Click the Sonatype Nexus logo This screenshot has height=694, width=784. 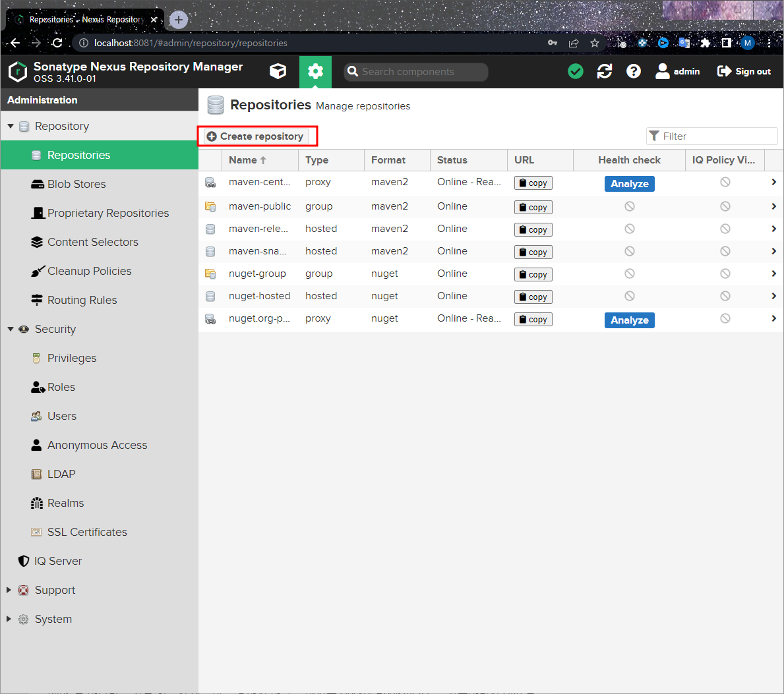pos(18,71)
